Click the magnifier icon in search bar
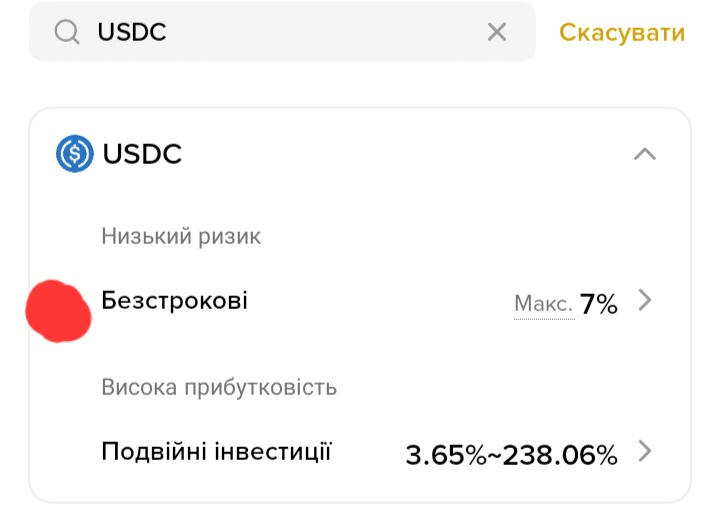This screenshot has width=720, height=519. (x=67, y=33)
